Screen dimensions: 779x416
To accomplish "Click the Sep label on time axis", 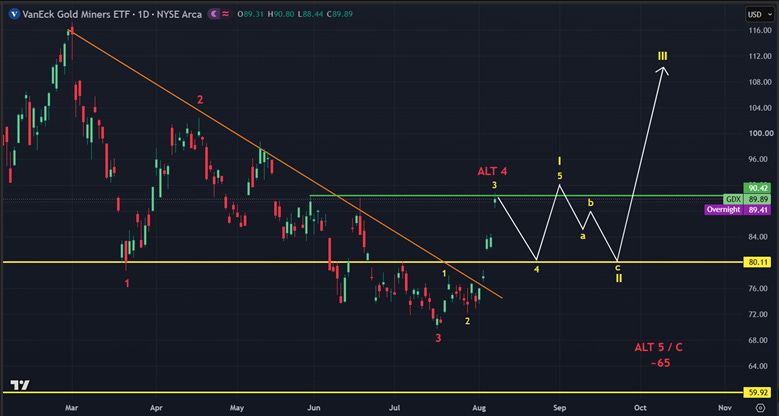I will (x=559, y=408).
